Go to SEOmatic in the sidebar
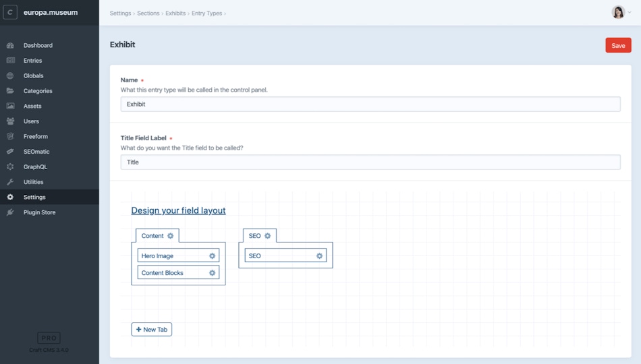Image resolution: width=641 pixels, height=364 pixels. [36, 152]
